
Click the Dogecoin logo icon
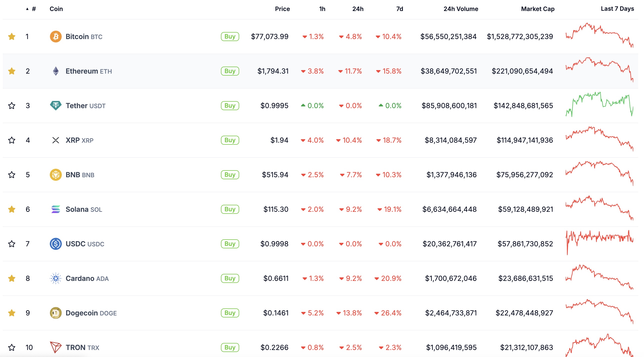(x=56, y=313)
